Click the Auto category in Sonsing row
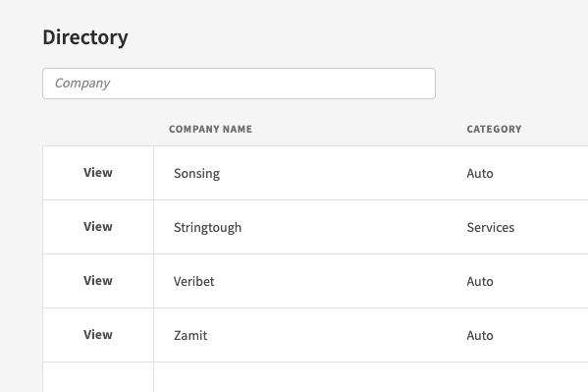588x392 pixels. pos(480,174)
